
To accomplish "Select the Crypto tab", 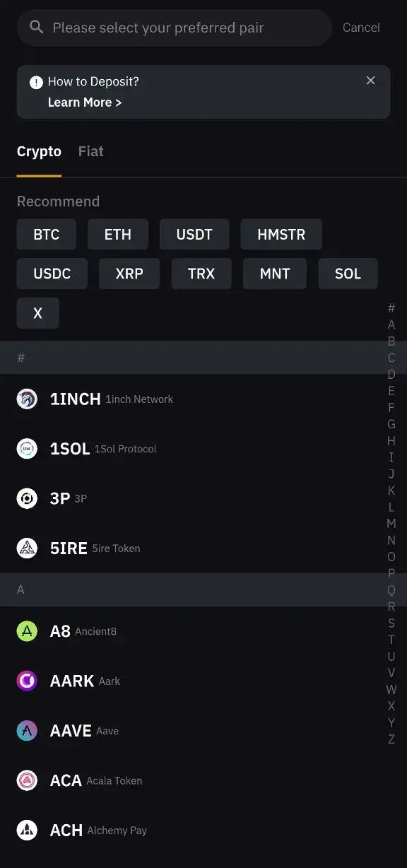I will [39, 151].
